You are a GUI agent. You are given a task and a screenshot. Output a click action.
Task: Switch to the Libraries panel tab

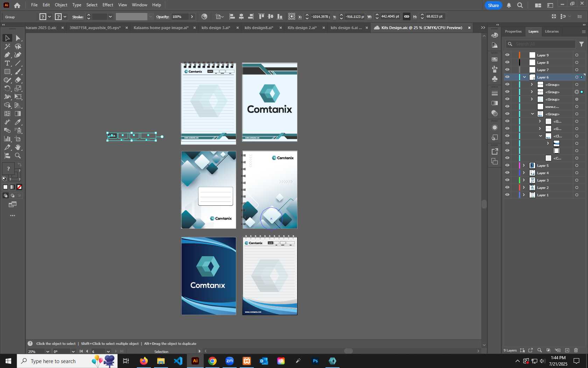coord(552,32)
